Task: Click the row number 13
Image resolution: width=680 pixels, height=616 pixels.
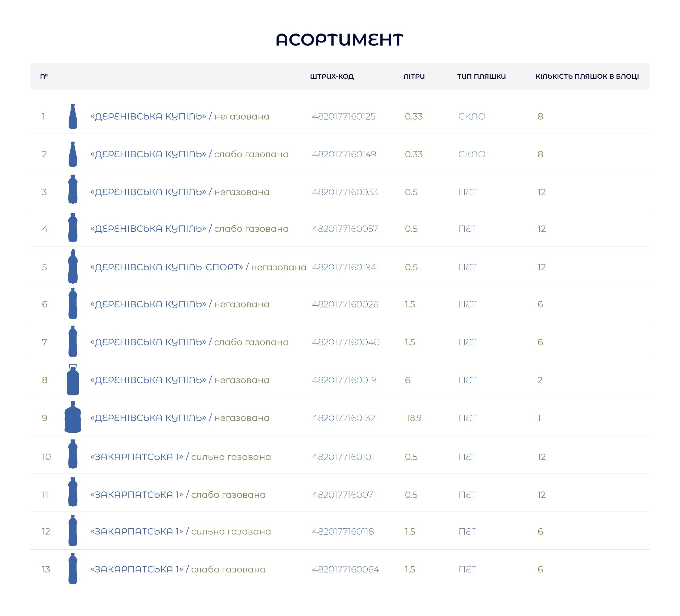Action: tap(46, 569)
